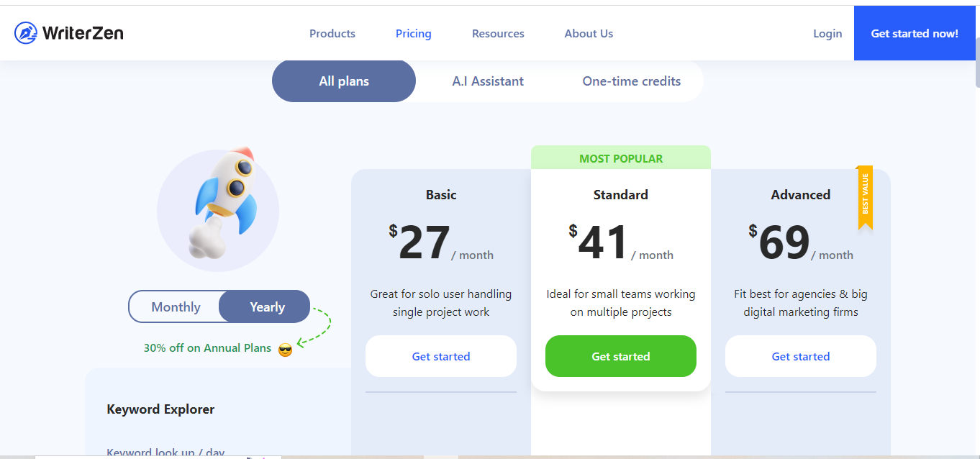Get started with the Standard plan
This screenshot has width=980, height=459.
click(621, 356)
